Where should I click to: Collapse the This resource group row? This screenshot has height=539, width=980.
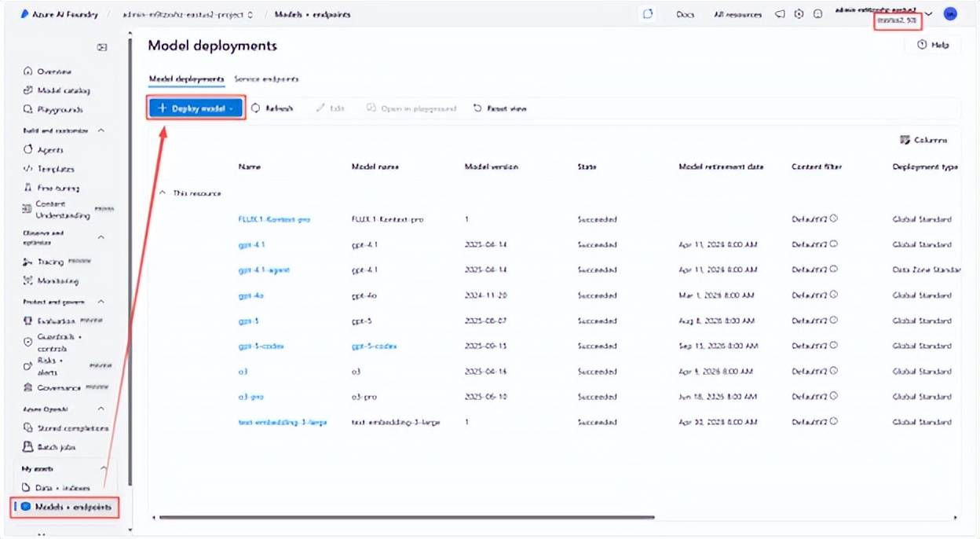(163, 192)
